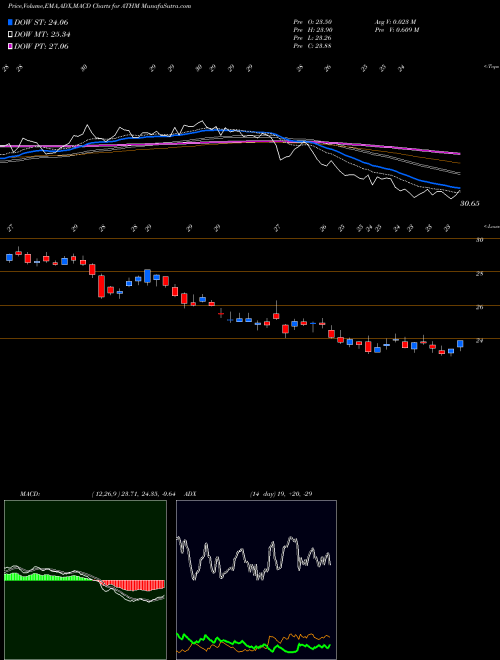This screenshot has height=660, width=500.
Task: Click the 30.65 value under the EMA lines
Action: pyautogui.click(x=469, y=204)
